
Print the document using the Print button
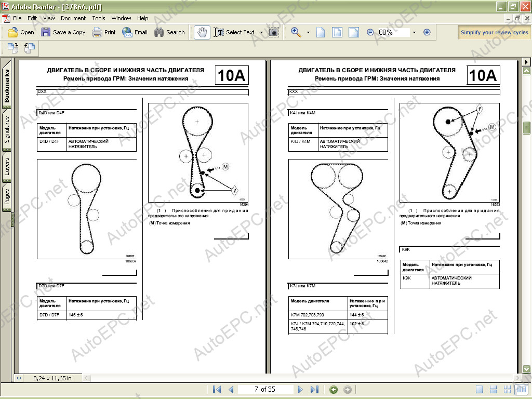click(104, 32)
